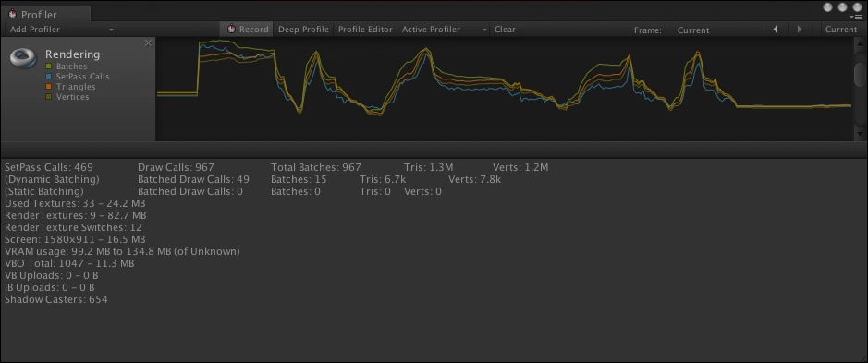The width and height of the screenshot is (868, 363).
Task: Toggle the Batches green color swatch
Action: [49, 67]
